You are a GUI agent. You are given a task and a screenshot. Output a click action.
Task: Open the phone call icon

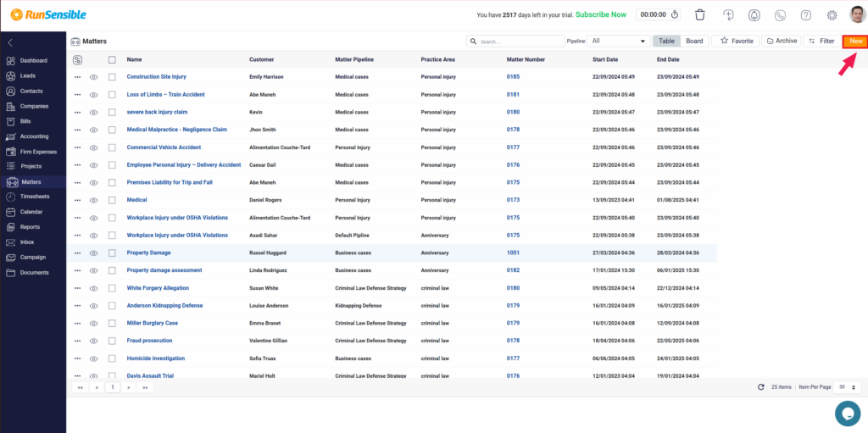[780, 15]
